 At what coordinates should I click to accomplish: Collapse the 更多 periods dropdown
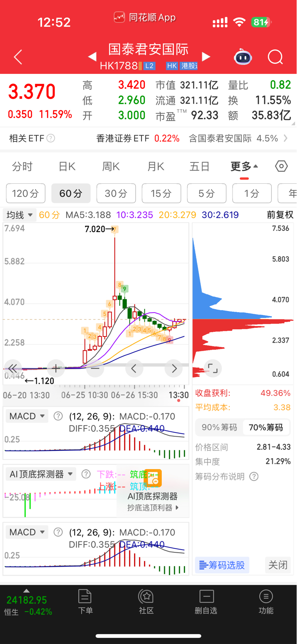click(244, 167)
